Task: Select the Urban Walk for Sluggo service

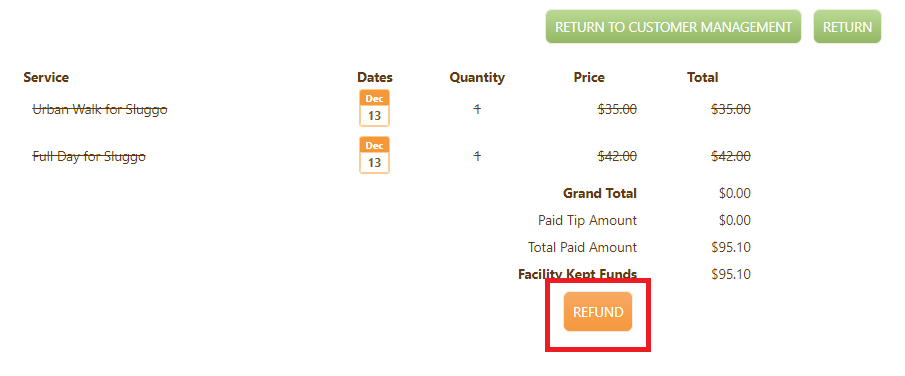Action: coord(100,109)
